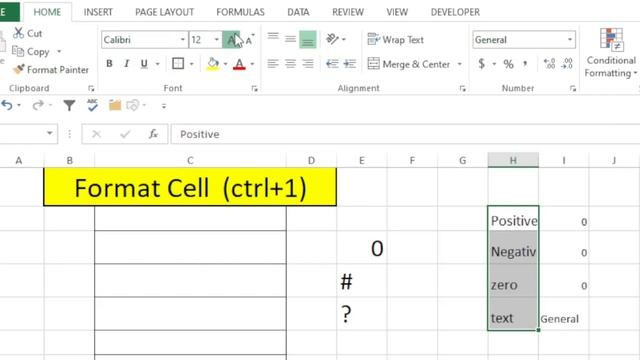Image resolution: width=640 pixels, height=360 pixels.
Task: Click Redo arrow in quick access
Action: (38, 105)
